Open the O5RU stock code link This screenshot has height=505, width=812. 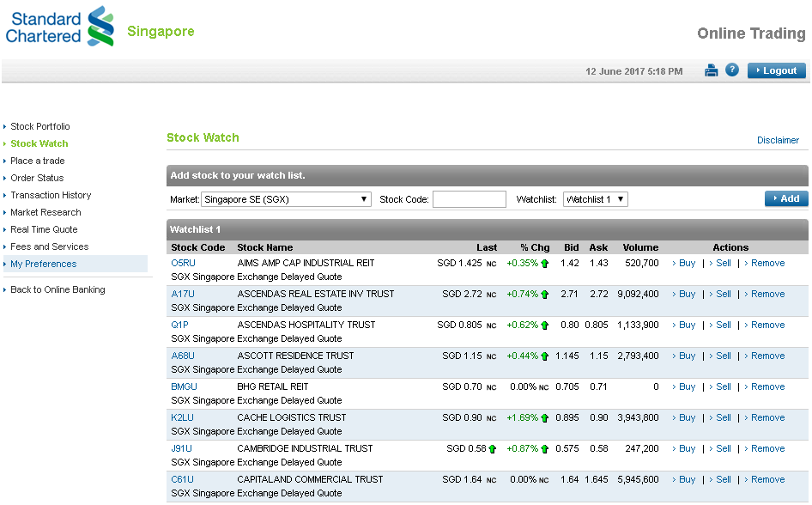[183, 263]
